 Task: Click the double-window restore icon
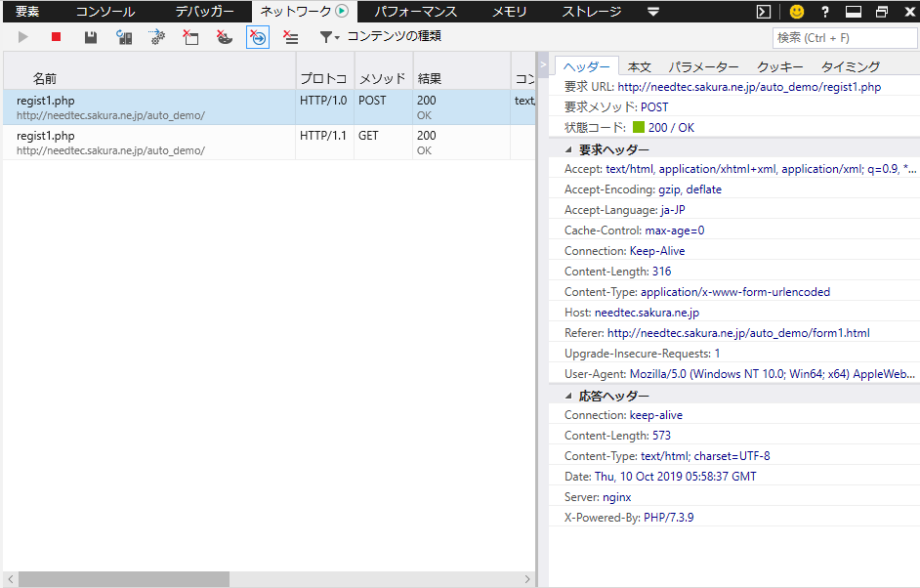tap(882, 12)
